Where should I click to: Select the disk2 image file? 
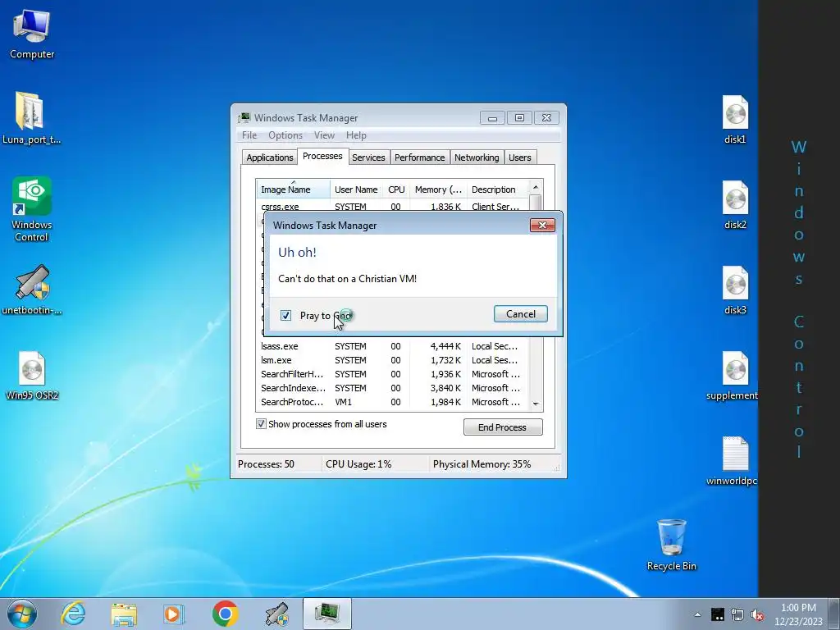[x=735, y=204]
